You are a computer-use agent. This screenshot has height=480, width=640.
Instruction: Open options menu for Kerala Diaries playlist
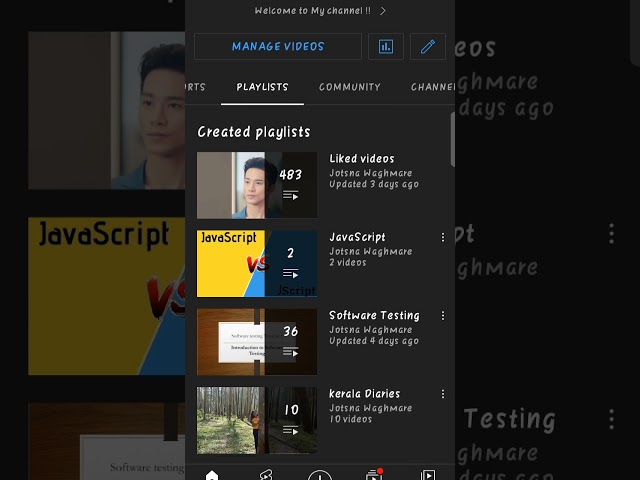click(443, 394)
